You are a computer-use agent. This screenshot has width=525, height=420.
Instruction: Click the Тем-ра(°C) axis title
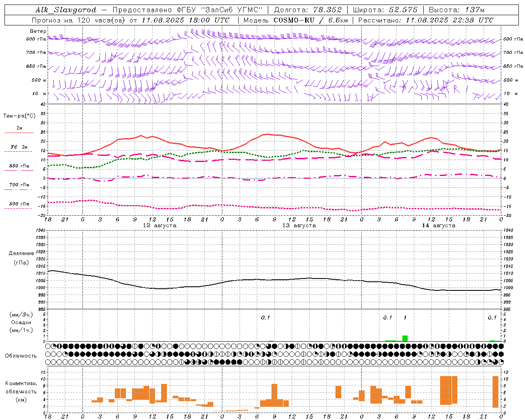tap(19, 116)
